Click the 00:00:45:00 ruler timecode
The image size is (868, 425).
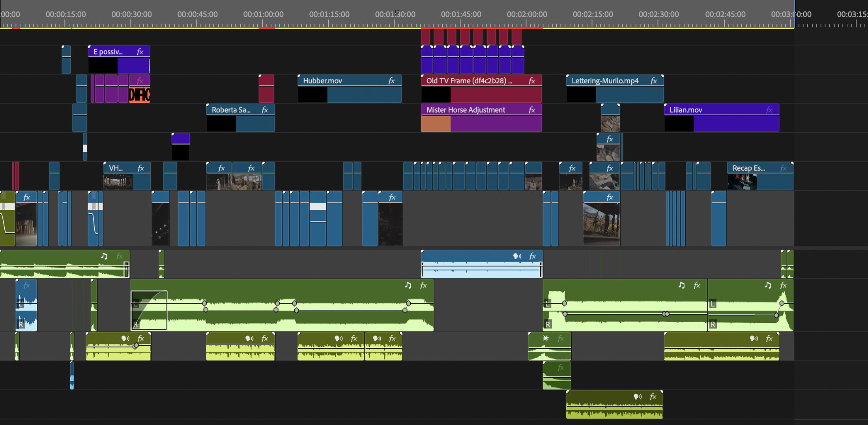pyautogui.click(x=198, y=15)
